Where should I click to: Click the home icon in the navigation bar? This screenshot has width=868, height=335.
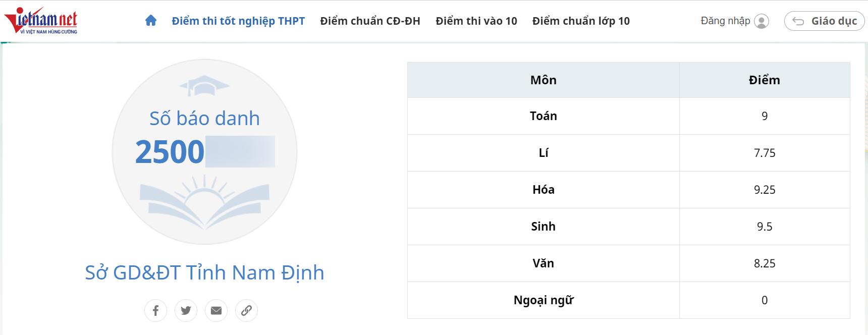click(150, 21)
